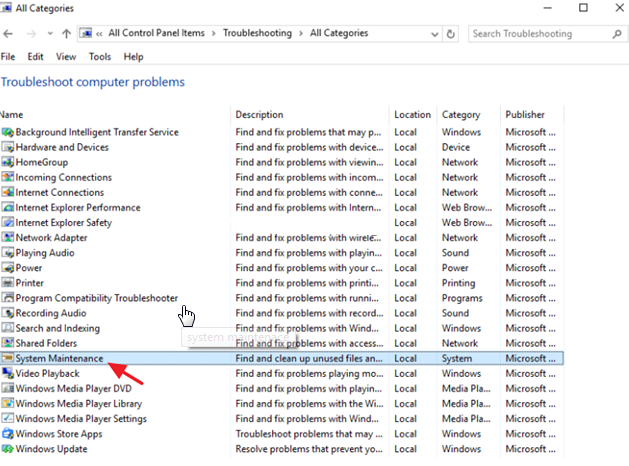
Task: Click 'Troubleshoot problems that may' description
Action: pyautogui.click(x=309, y=434)
